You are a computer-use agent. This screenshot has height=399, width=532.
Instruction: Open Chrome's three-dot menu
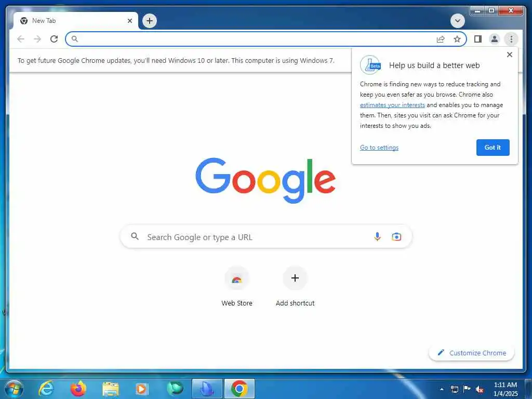511,39
